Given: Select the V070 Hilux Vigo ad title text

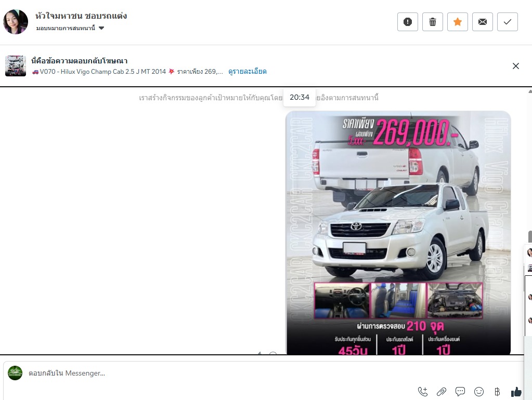Looking at the screenshot, I should tap(127, 72).
